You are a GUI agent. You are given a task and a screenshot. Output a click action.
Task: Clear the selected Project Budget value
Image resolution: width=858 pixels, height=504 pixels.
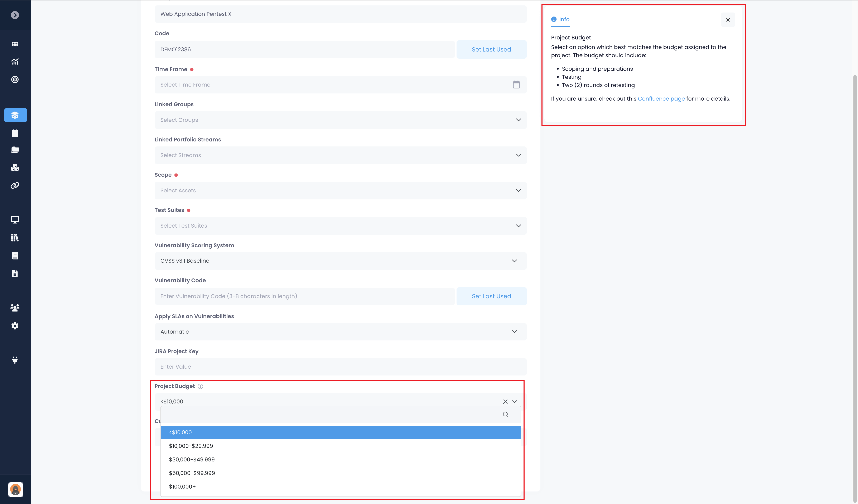pyautogui.click(x=505, y=402)
